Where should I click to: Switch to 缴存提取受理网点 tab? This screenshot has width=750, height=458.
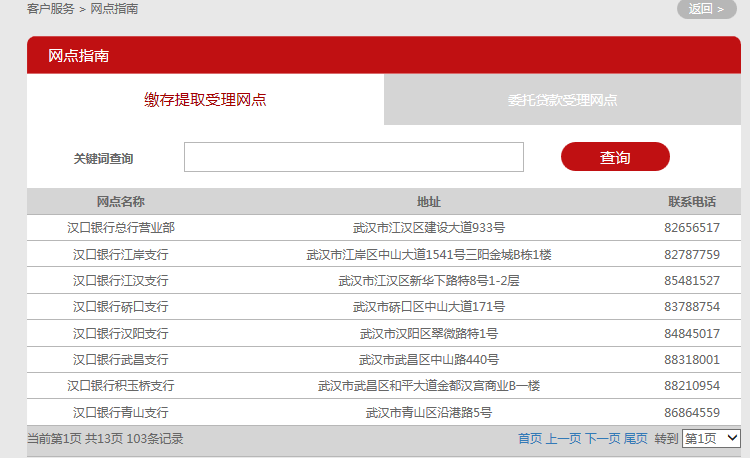(x=206, y=99)
